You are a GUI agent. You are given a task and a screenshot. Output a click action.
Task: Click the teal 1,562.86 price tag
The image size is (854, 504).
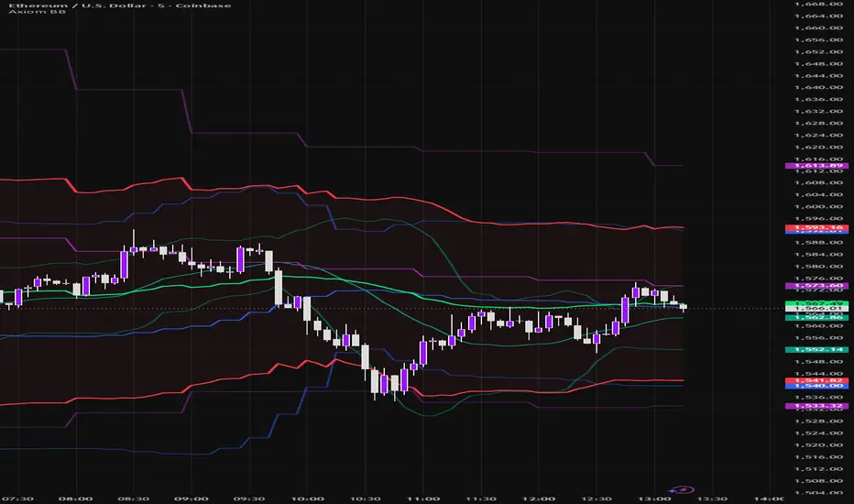point(816,317)
